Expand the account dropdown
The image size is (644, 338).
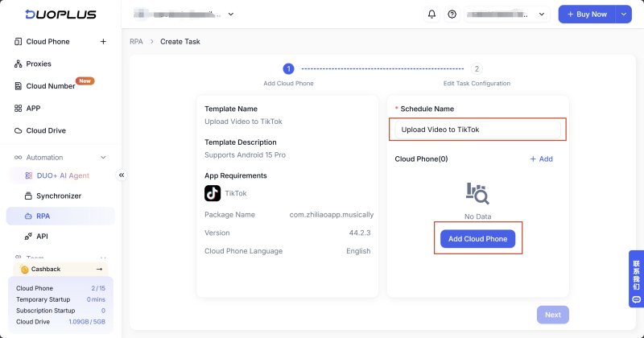pos(542,14)
